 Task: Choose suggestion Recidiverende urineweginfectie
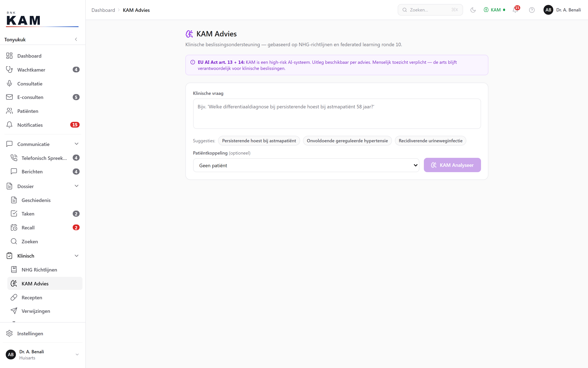click(x=430, y=141)
